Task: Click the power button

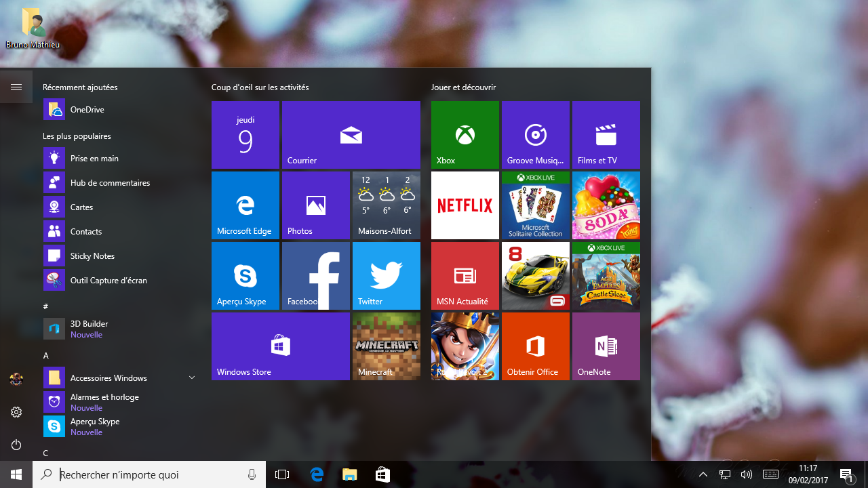Action: (x=16, y=445)
